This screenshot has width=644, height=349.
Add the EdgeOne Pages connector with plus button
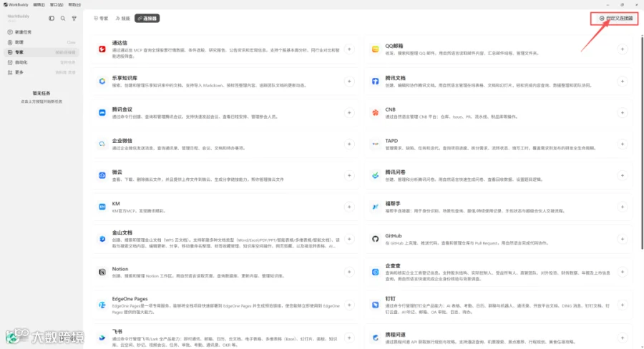(349, 305)
